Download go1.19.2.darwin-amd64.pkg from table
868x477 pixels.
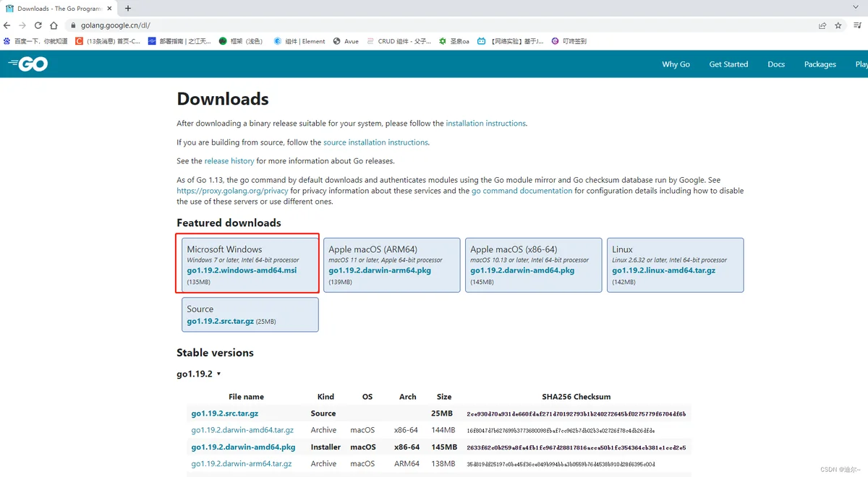[x=243, y=447]
